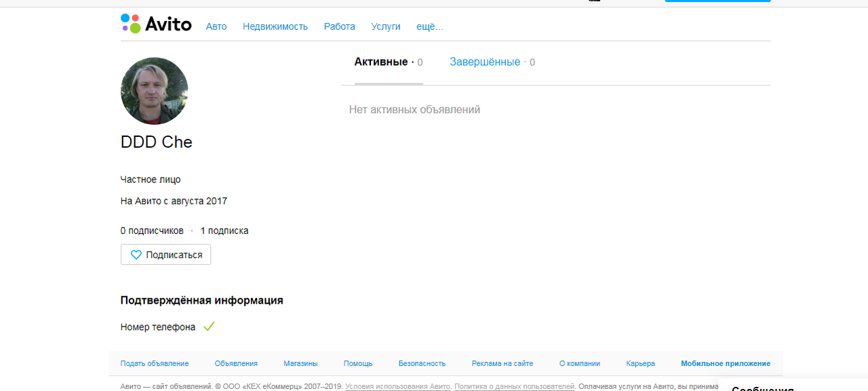The width and height of the screenshot is (868, 391).
Task: View DDD Che profile photo
Action: pyautogui.click(x=155, y=91)
